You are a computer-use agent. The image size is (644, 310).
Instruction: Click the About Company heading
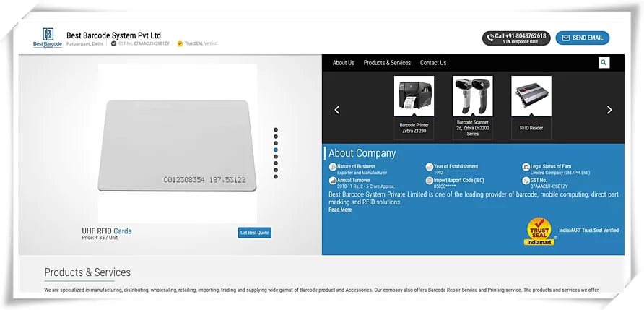point(362,153)
